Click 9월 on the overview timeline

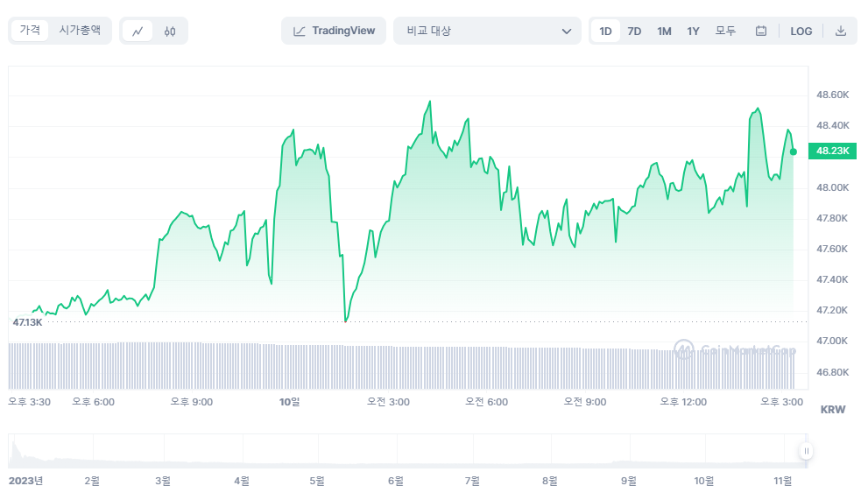[629, 481]
